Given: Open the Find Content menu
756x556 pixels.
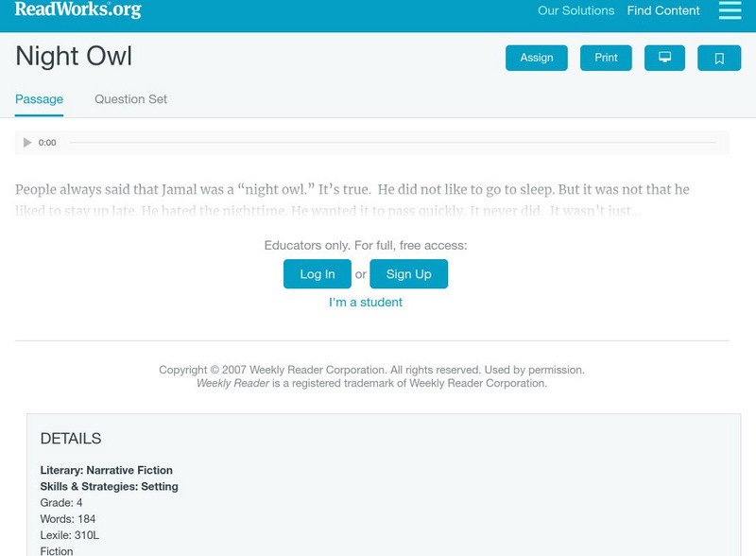Looking at the screenshot, I should point(662,10).
